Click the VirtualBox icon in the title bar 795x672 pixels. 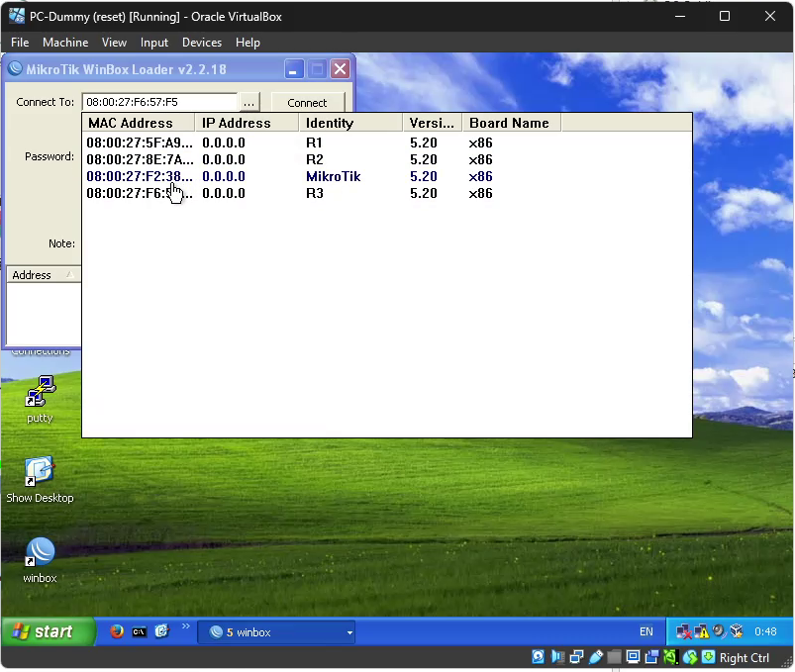17,16
